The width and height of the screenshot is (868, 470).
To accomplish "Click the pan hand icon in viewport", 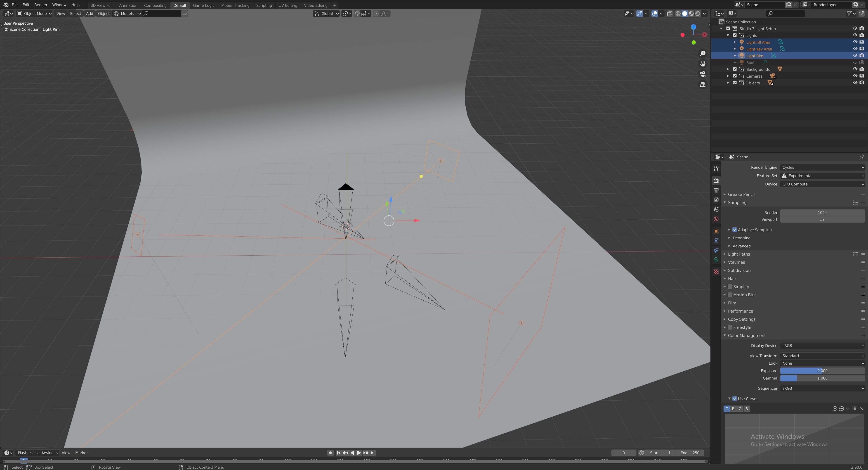I will [x=703, y=64].
